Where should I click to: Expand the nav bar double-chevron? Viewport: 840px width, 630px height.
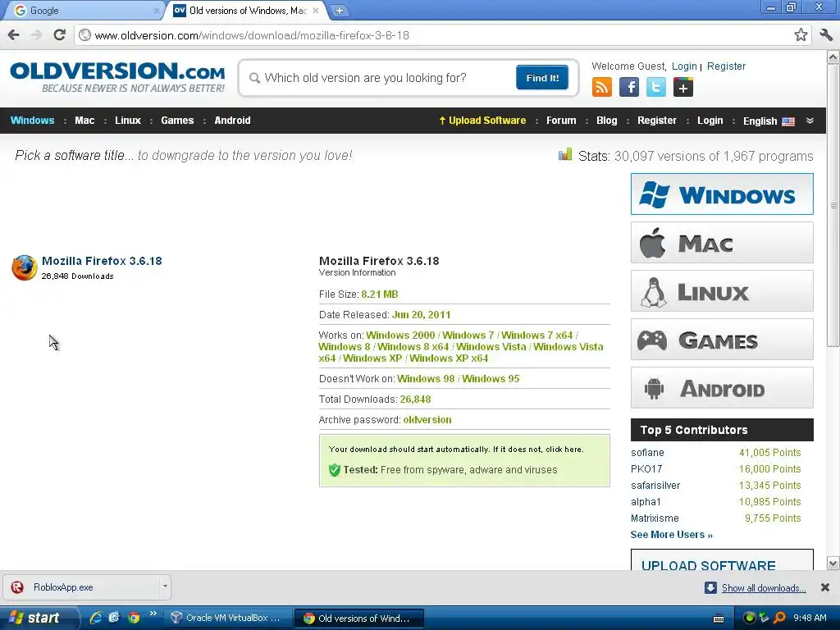point(810,121)
